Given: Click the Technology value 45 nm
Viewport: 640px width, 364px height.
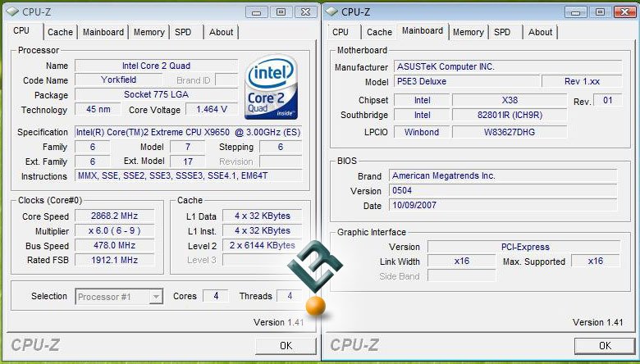Looking at the screenshot, I should click(x=98, y=109).
